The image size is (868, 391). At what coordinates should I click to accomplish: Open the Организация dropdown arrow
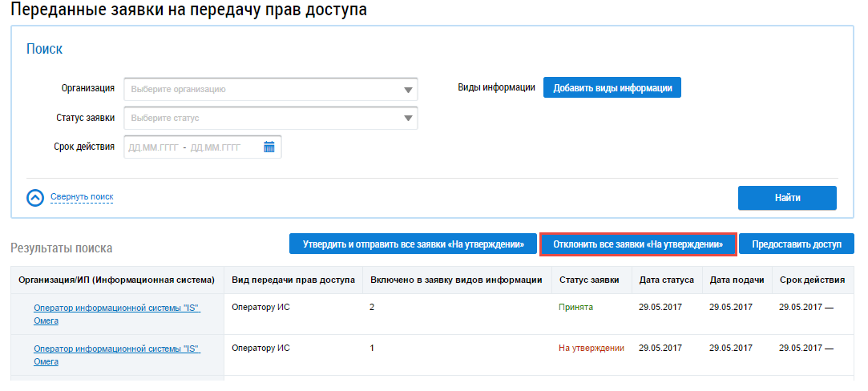coord(409,90)
